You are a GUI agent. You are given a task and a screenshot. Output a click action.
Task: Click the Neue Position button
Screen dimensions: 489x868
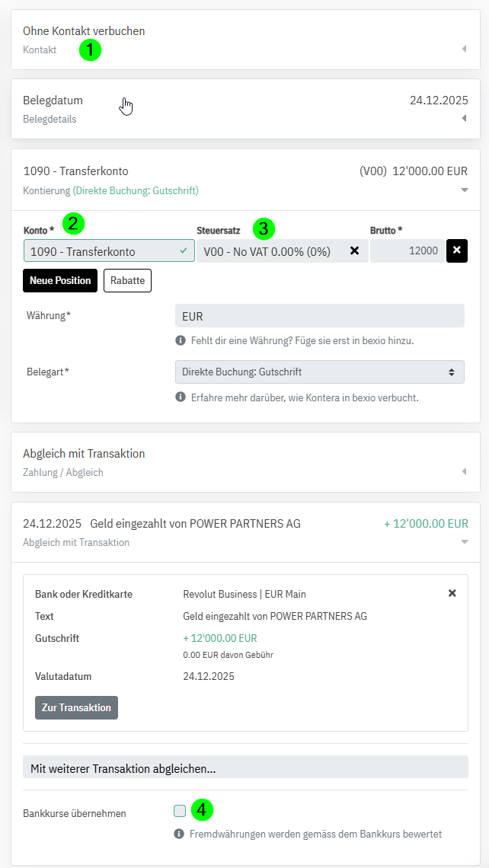(x=60, y=280)
